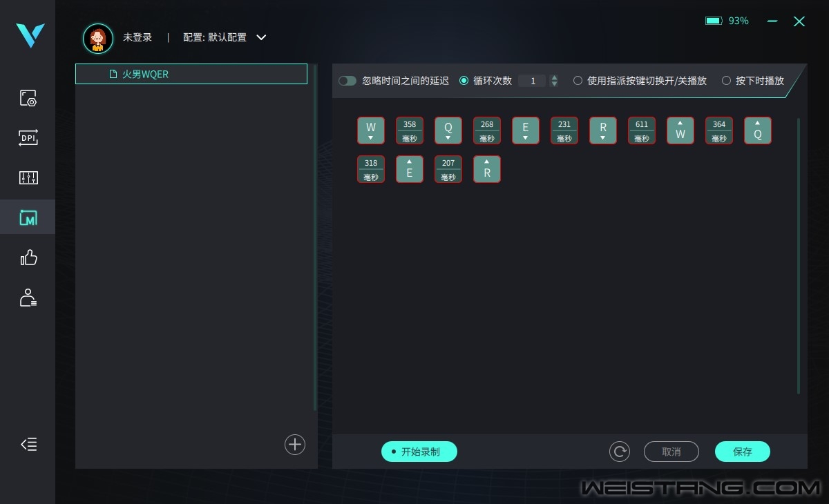This screenshot has height=504, width=829.
Task: Expand the 默认配置 profile dropdown
Action: pos(261,37)
